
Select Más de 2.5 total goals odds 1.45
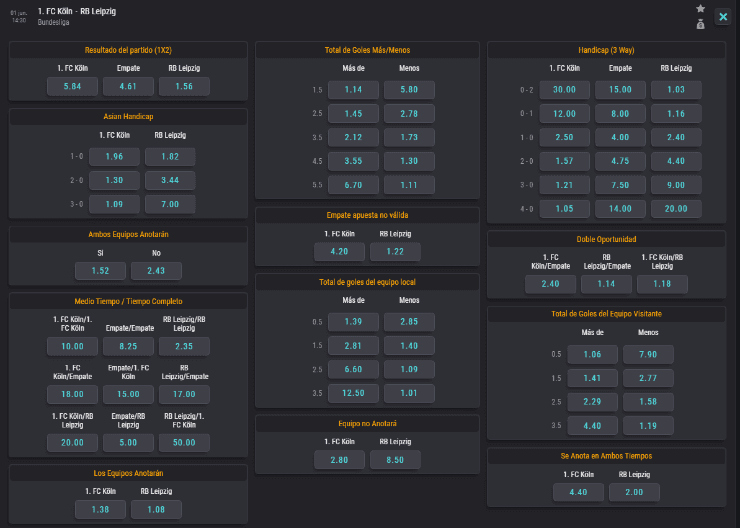(x=353, y=113)
